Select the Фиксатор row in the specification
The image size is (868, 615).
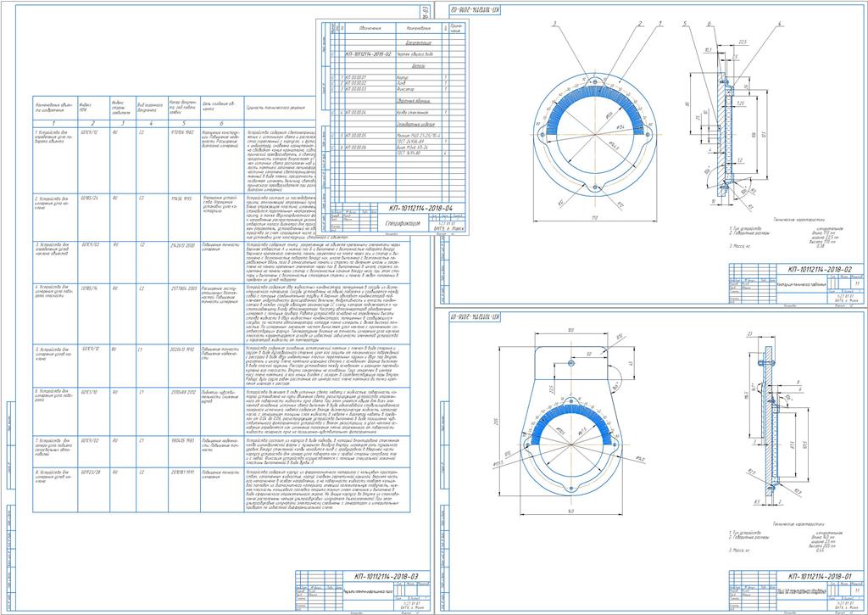point(396,89)
